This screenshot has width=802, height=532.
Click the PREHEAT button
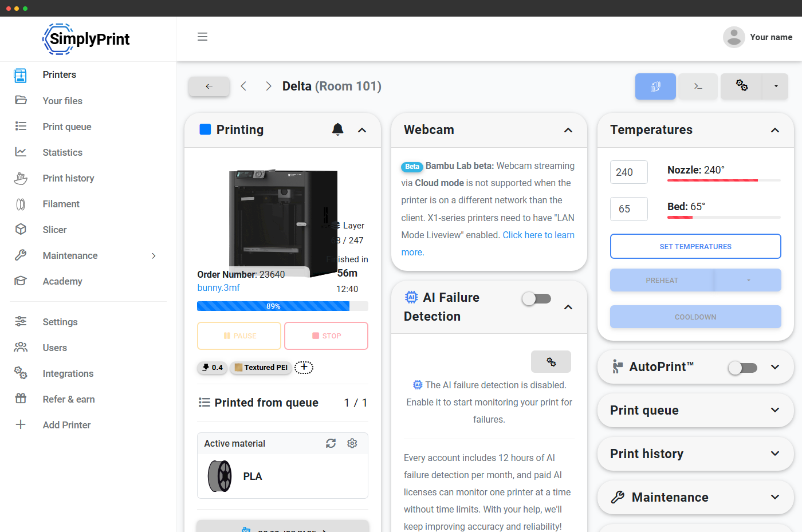(x=662, y=280)
